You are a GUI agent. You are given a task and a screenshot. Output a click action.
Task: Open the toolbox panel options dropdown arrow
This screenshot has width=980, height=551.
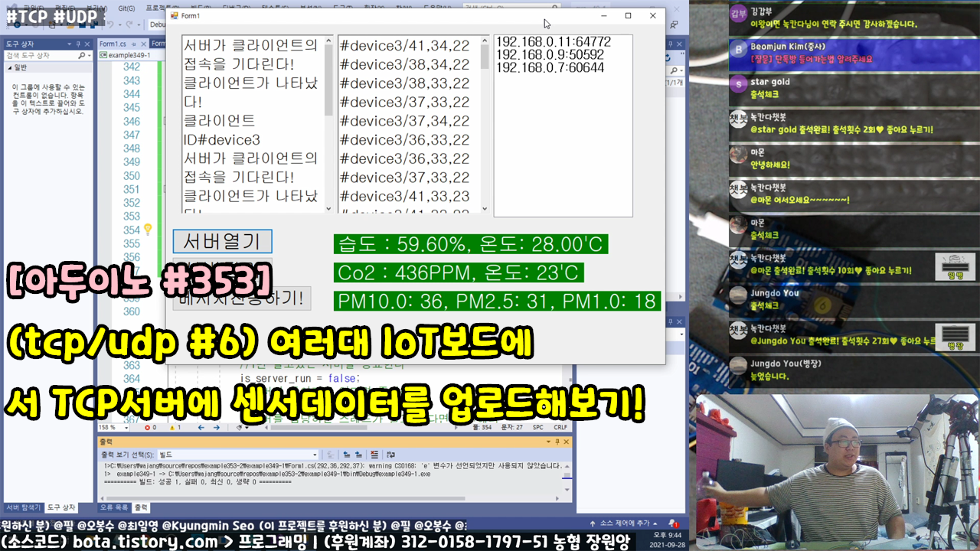click(x=69, y=44)
